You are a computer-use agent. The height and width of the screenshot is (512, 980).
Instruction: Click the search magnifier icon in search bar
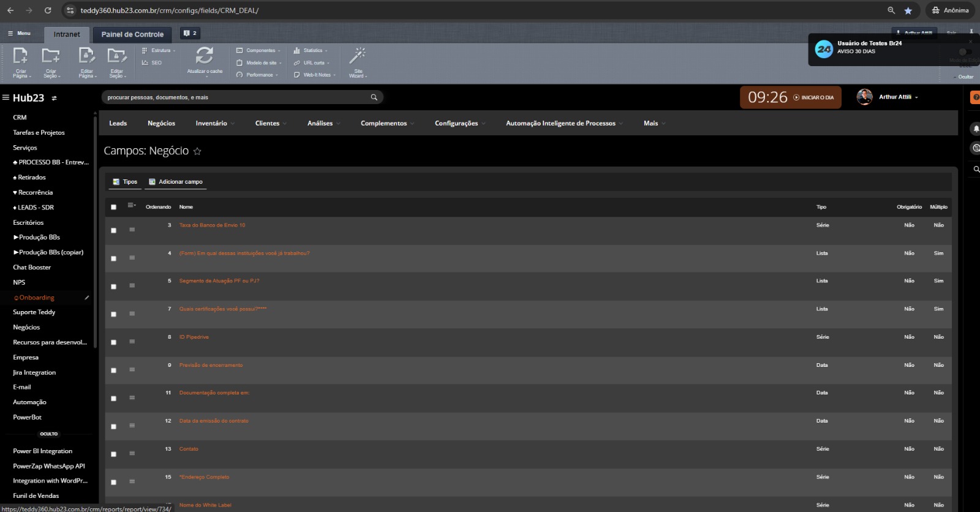[x=374, y=97]
